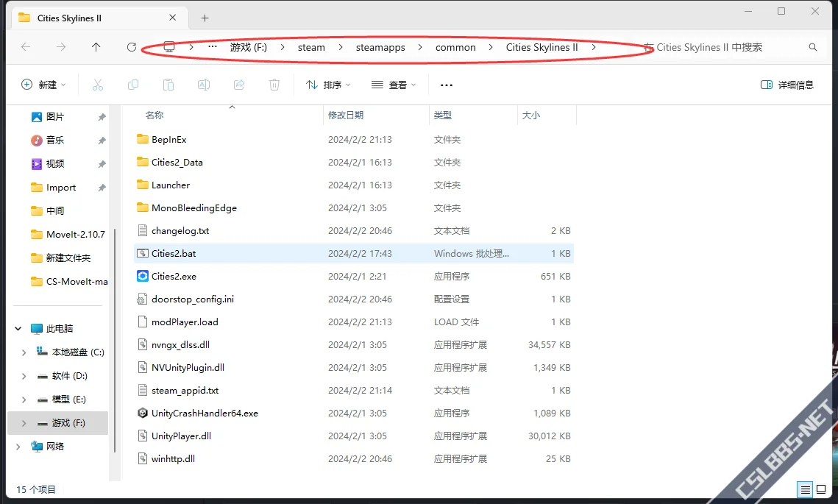Go forward with the right arrow
Screen dimensions: 838x504
tap(61, 47)
